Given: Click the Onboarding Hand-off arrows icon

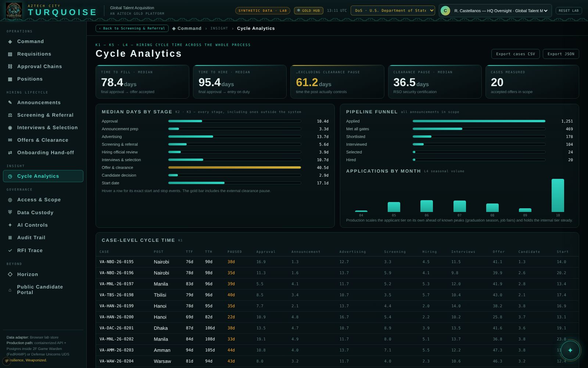Looking at the screenshot, I should coord(10,153).
